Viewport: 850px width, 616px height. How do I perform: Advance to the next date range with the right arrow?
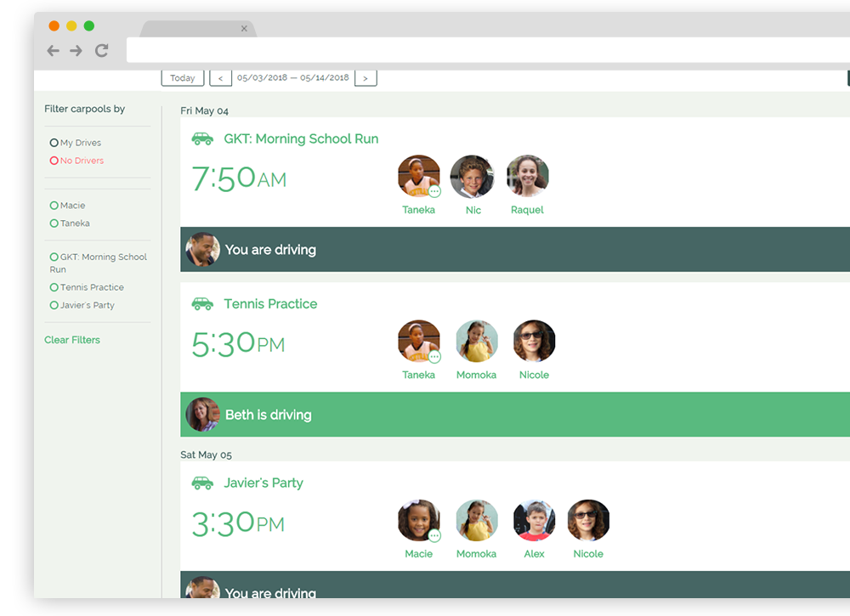coord(365,77)
